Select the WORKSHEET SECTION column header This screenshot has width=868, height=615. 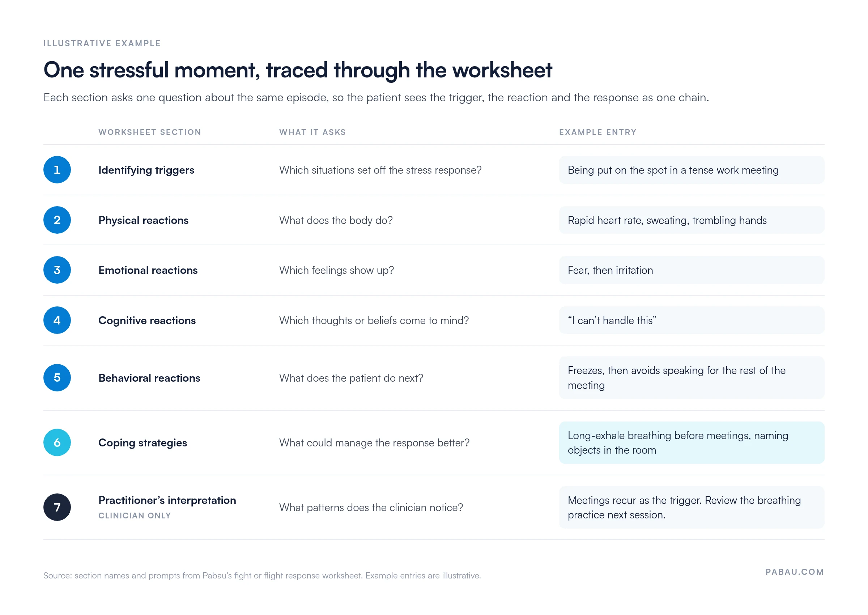[x=150, y=132]
